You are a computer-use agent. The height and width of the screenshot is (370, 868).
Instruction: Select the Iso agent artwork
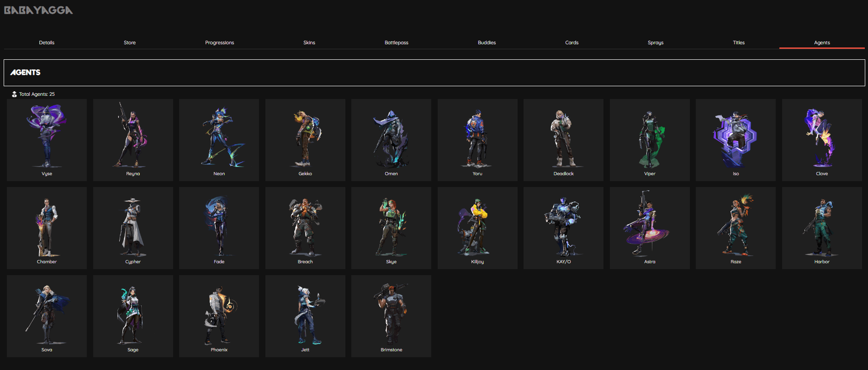736,136
